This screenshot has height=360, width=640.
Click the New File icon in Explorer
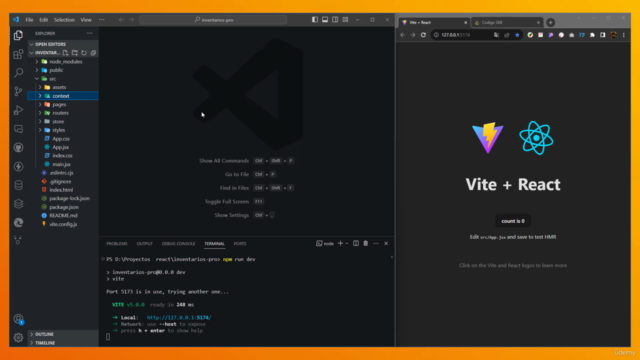pos(65,53)
